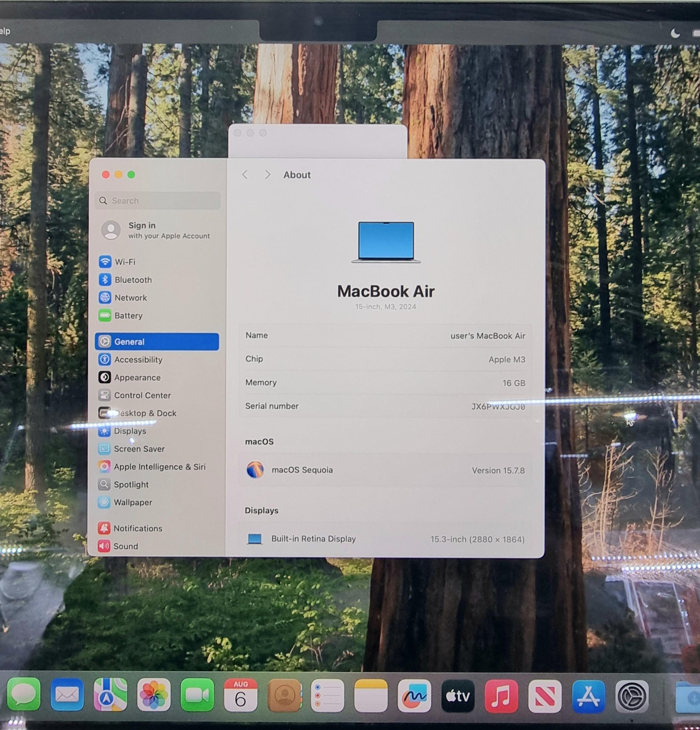The height and width of the screenshot is (730, 700).
Task: Start FaceTime from the Dock
Action: click(197, 695)
